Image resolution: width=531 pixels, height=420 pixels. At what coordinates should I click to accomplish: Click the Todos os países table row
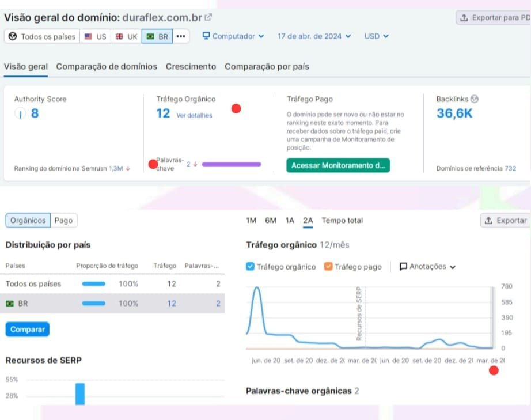pyautogui.click(x=112, y=284)
